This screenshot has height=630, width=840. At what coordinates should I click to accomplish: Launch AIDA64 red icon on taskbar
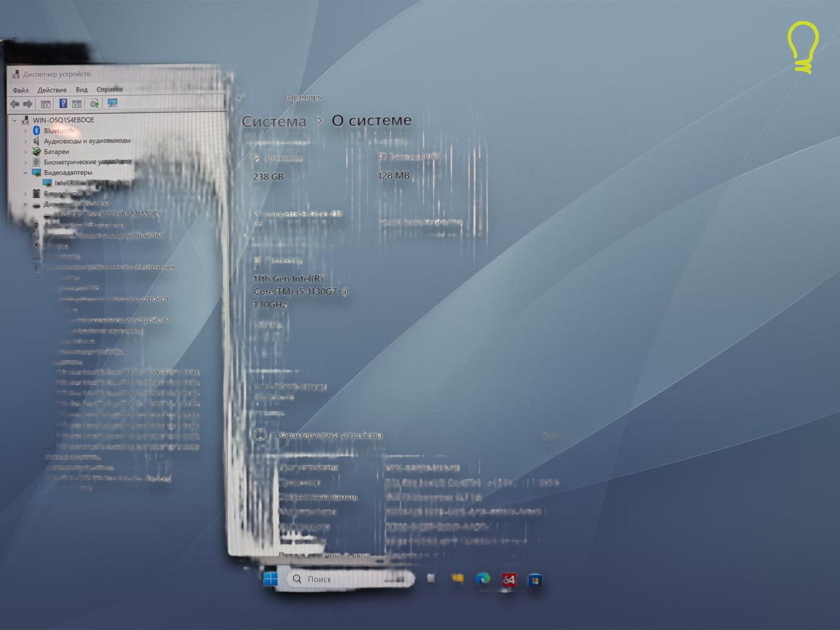[509, 579]
